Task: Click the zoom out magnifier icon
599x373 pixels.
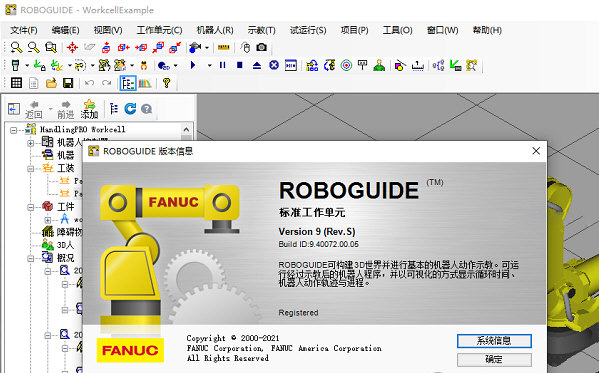Action: point(34,47)
